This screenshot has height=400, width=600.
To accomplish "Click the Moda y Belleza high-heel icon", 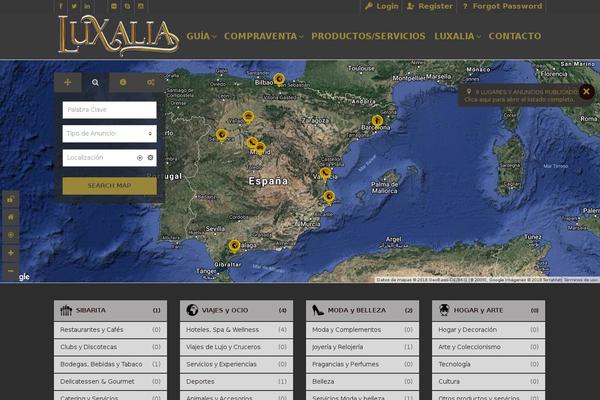I will pos(318,310).
